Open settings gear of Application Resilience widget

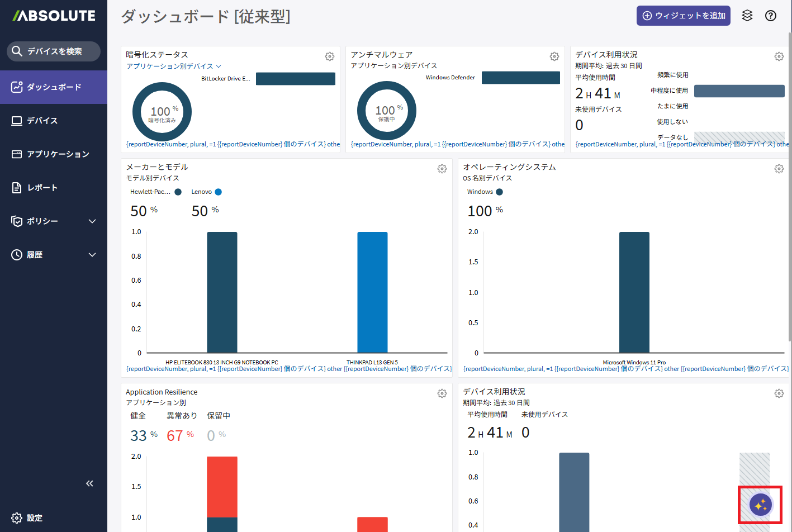point(442,393)
